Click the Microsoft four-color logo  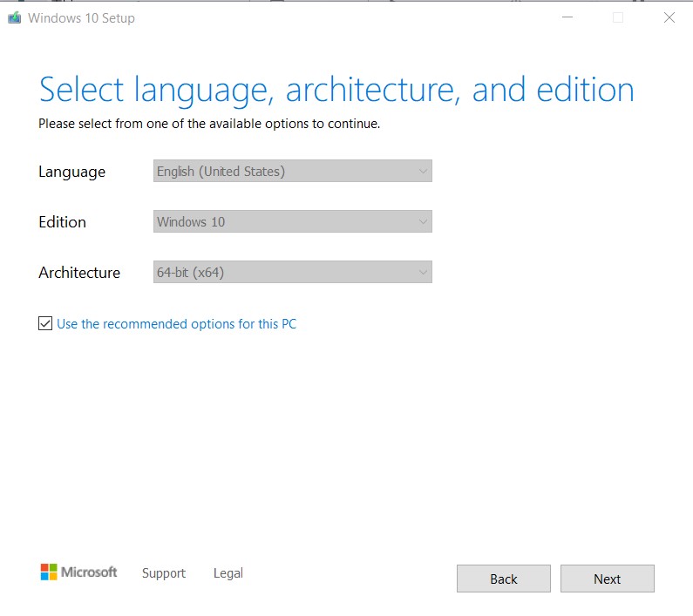[x=49, y=572]
